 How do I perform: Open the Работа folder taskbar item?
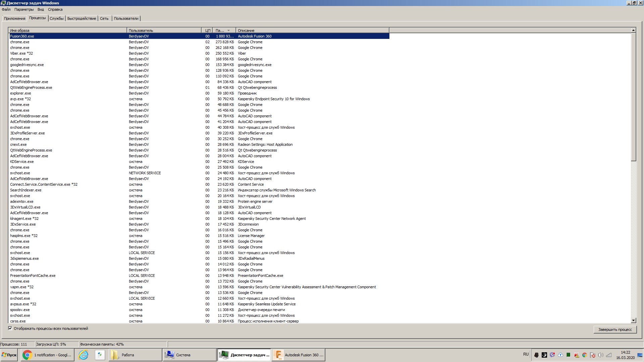coord(135,355)
